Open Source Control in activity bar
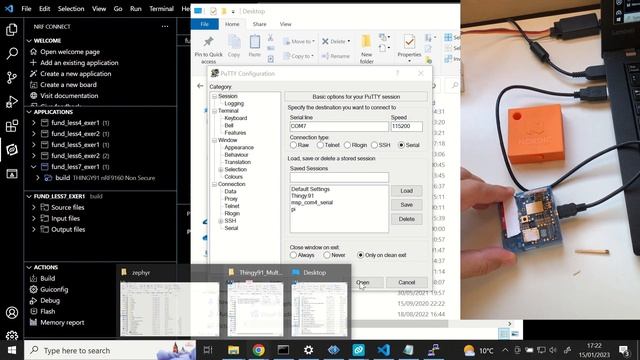 12,77
